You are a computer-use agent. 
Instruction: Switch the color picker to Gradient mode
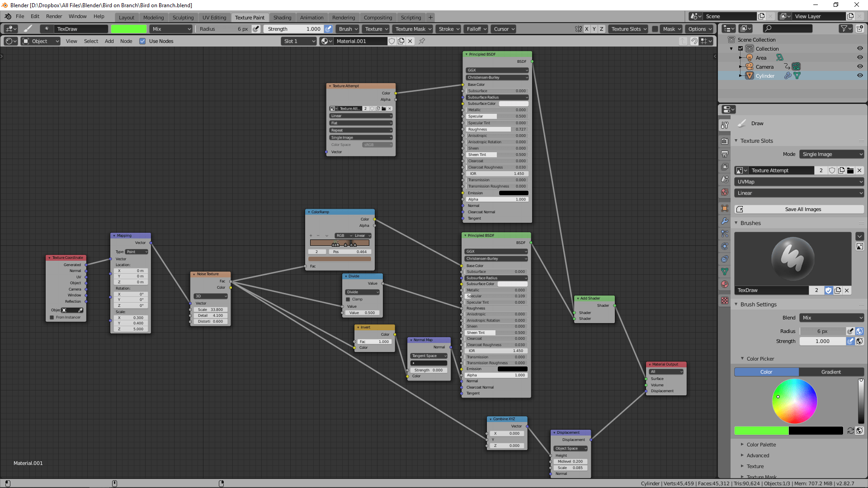coord(831,371)
